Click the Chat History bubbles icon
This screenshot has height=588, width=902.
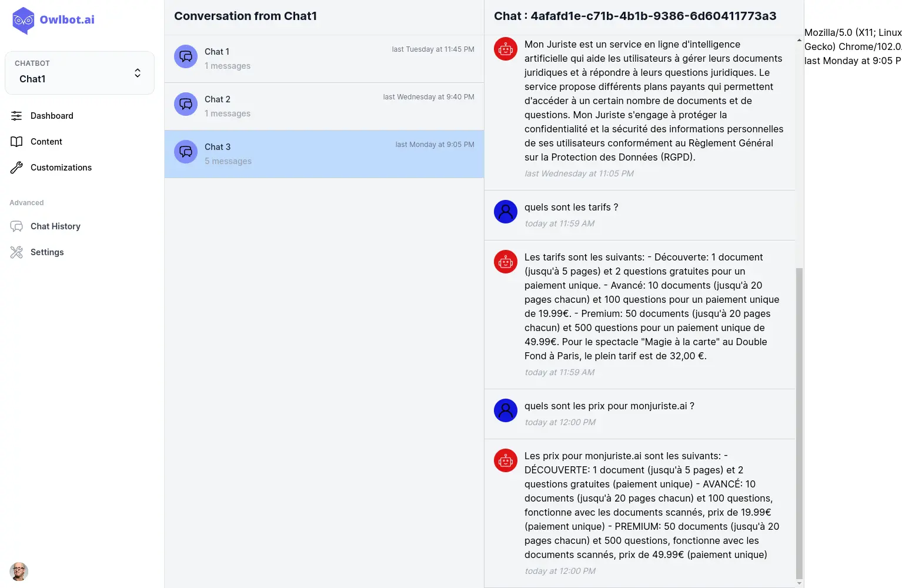(16, 226)
